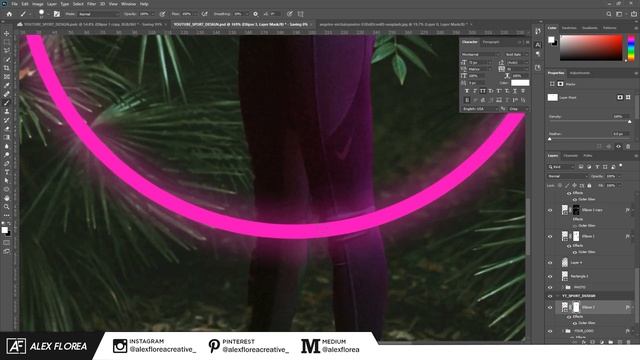Hide the Rectangle 2 layer

click(550, 276)
